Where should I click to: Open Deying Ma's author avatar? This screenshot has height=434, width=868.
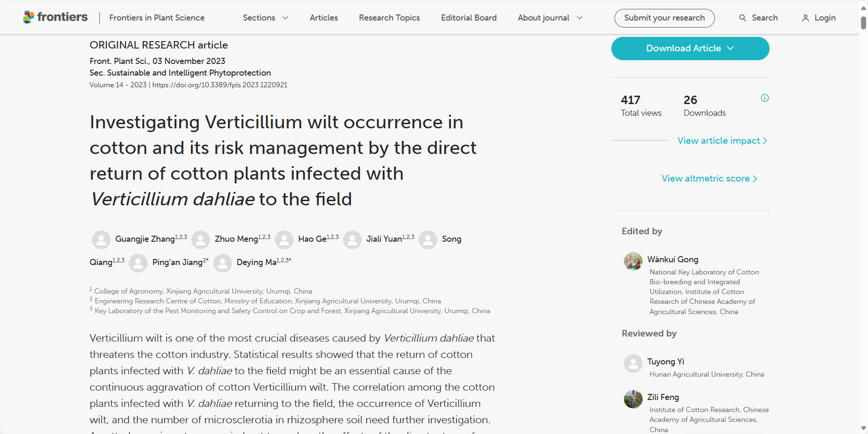223,263
